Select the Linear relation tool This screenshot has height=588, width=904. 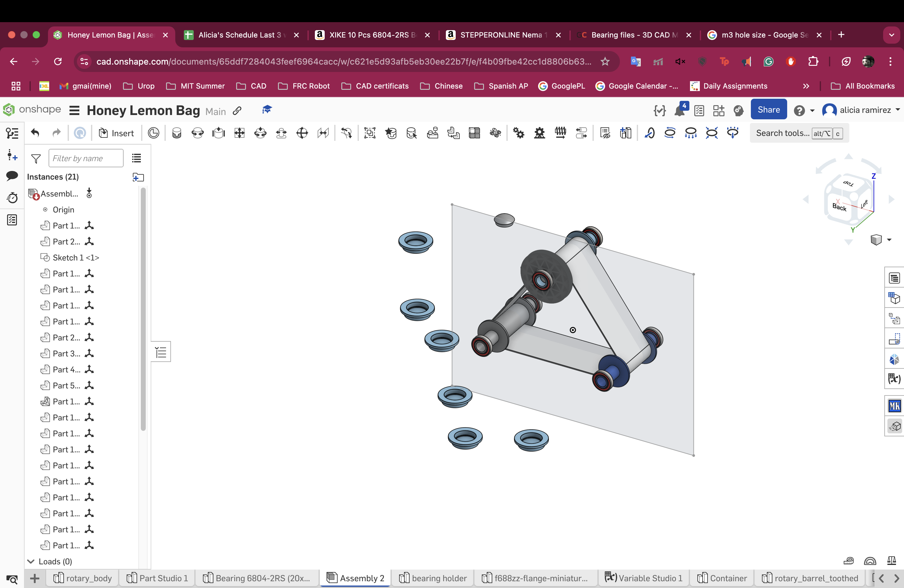(581, 133)
